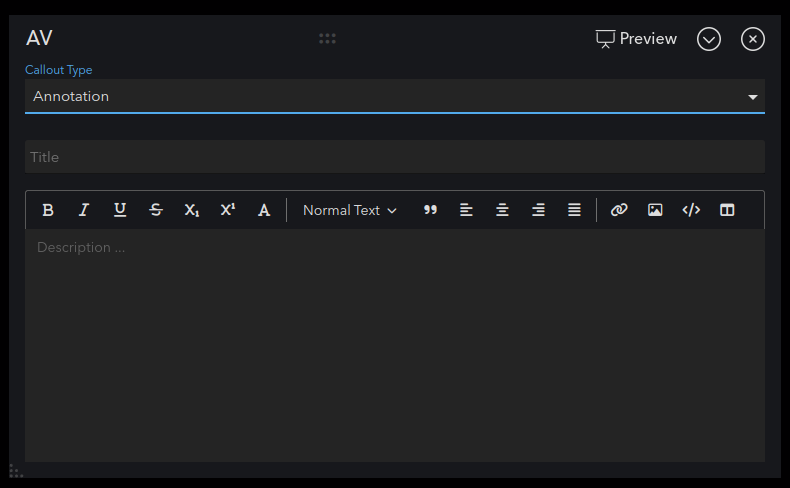790x488 pixels.
Task: Open the Normal Text style dropdown
Action: 350,210
